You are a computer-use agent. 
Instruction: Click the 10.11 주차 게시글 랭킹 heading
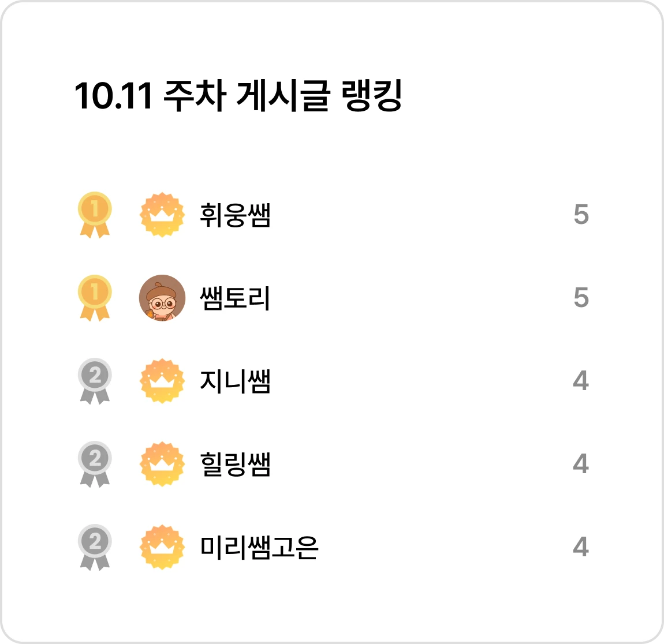(x=238, y=96)
